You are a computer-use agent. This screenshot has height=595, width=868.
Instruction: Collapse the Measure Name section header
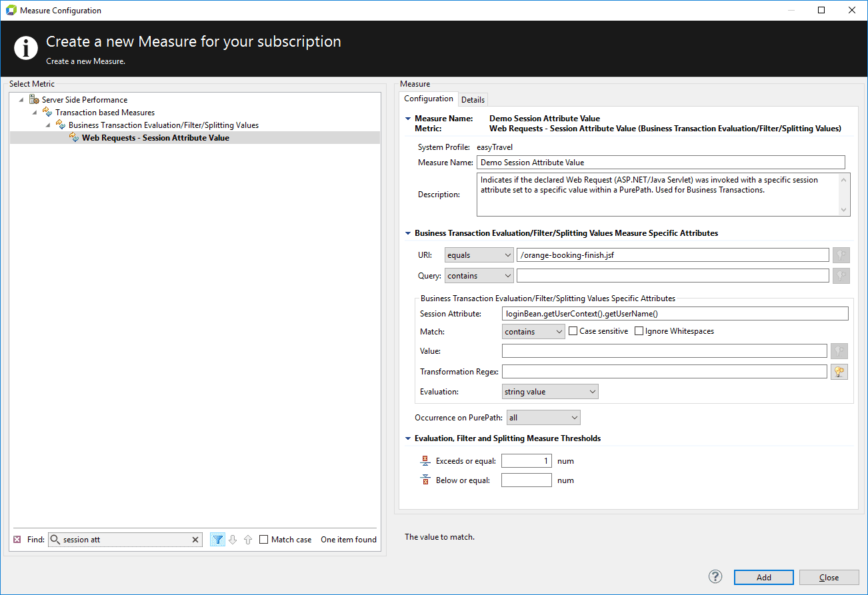(x=408, y=119)
